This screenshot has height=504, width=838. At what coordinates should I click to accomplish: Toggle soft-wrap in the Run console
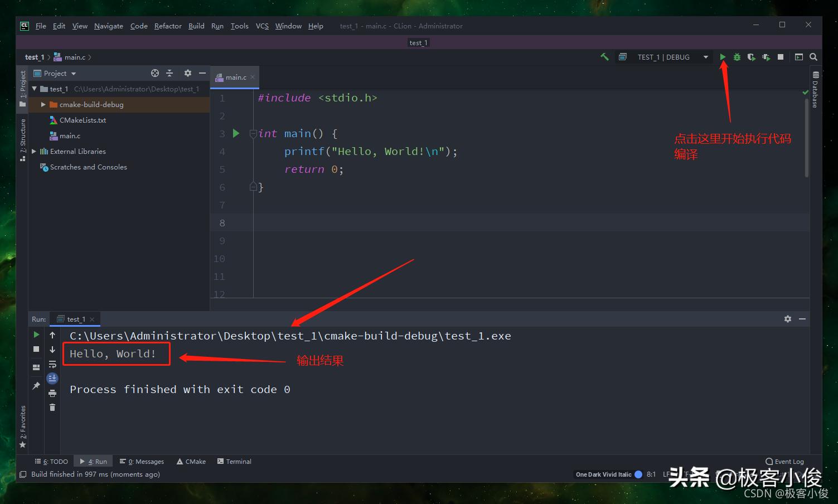pyautogui.click(x=52, y=364)
